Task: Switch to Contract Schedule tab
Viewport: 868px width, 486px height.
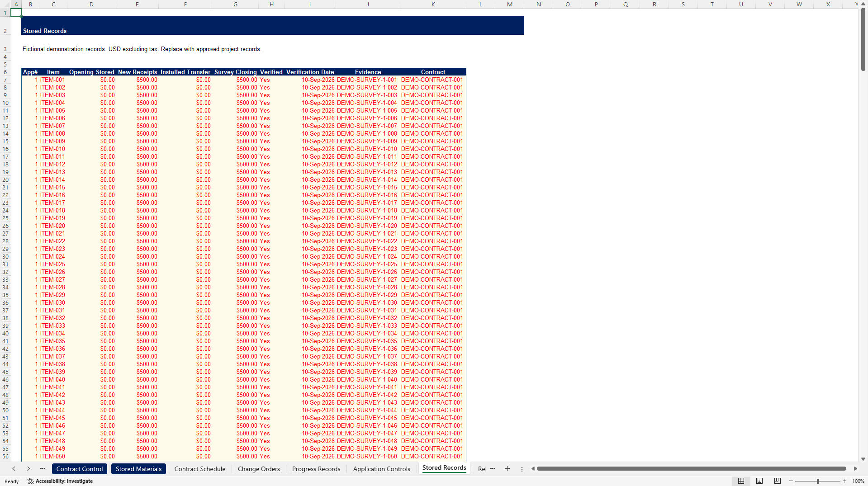Action: 200,469
